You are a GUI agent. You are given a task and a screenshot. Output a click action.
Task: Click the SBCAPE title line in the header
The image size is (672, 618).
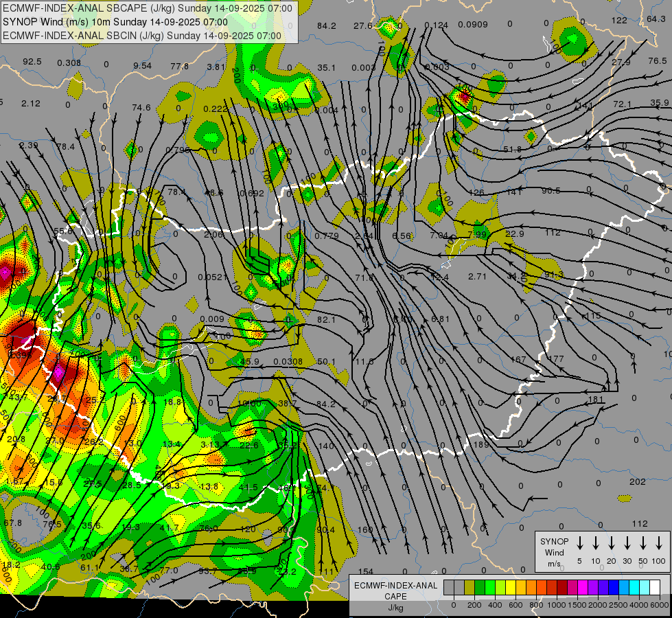148,8
